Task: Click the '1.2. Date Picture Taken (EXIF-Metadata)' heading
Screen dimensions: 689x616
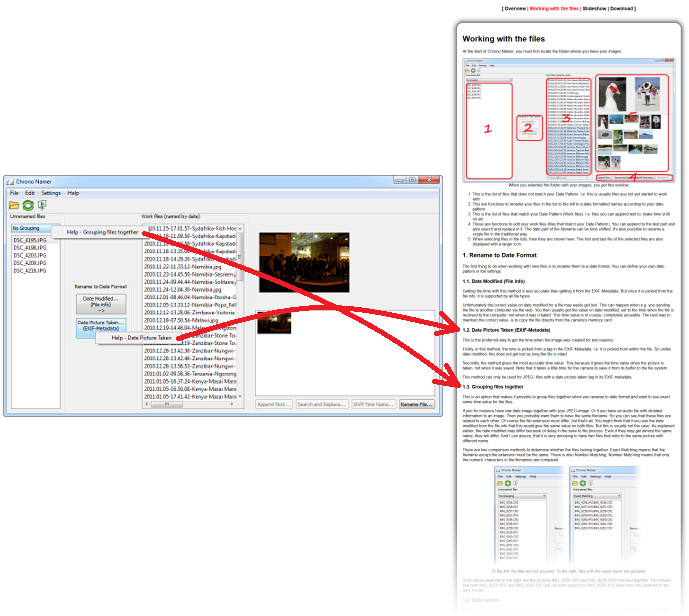Action: (506, 330)
